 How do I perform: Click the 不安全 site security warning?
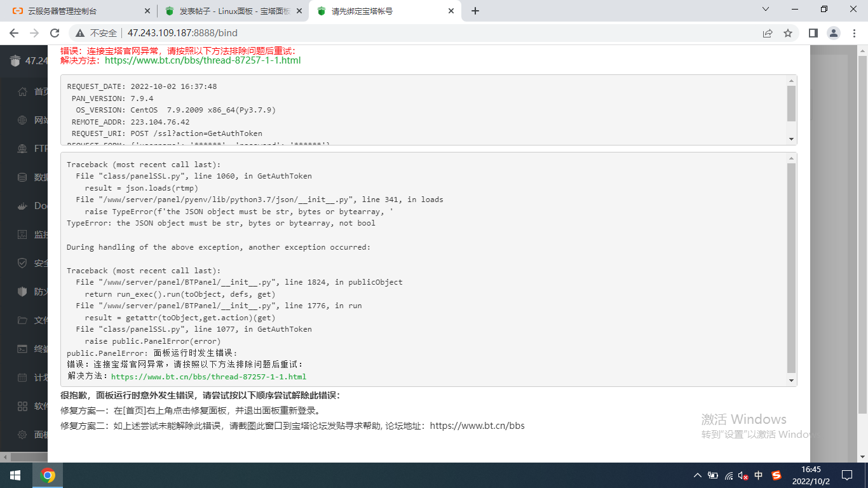tap(97, 33)
